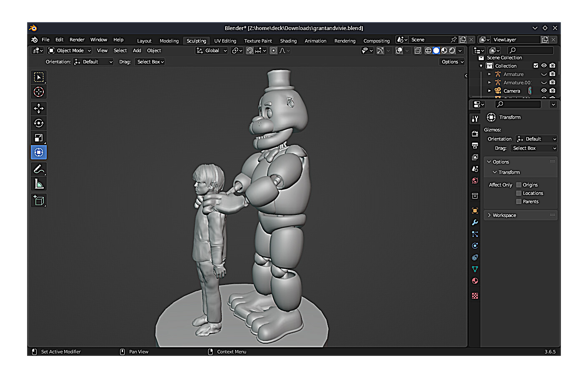
Task: Open the Object properties tab
Action: [475, 211]
